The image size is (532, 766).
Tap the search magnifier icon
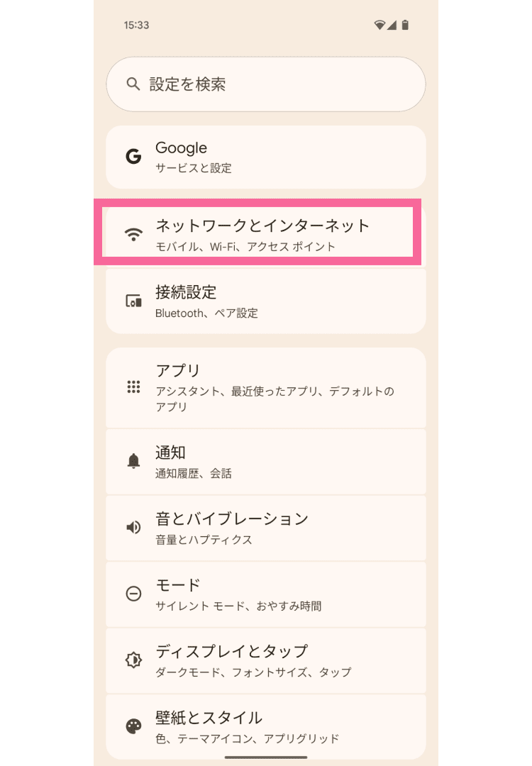point(133,84)
